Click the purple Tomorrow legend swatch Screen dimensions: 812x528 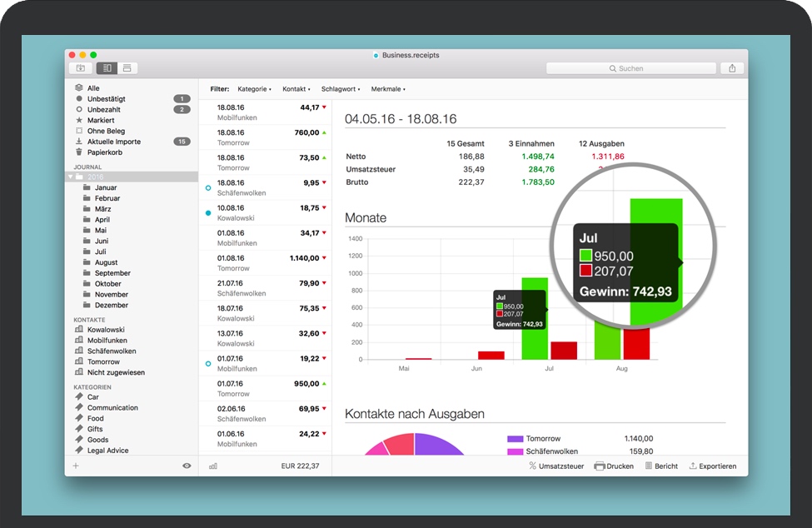coord(515,439)
